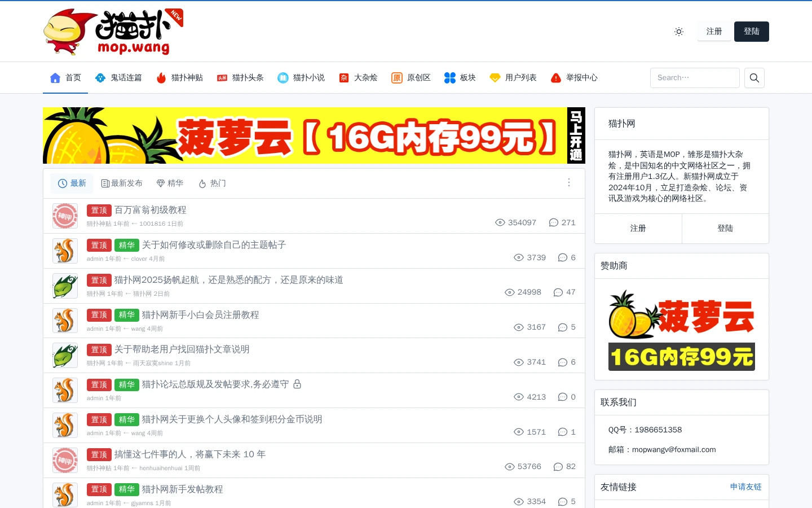Click the eye icon showing 53766
This screenshot has width=812, height=508.
(510, 467)
